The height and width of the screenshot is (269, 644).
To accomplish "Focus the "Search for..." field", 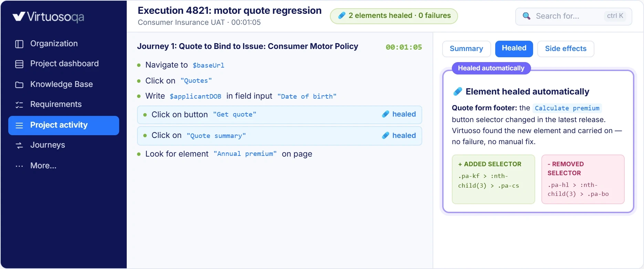I will click(x=573, y=16).
